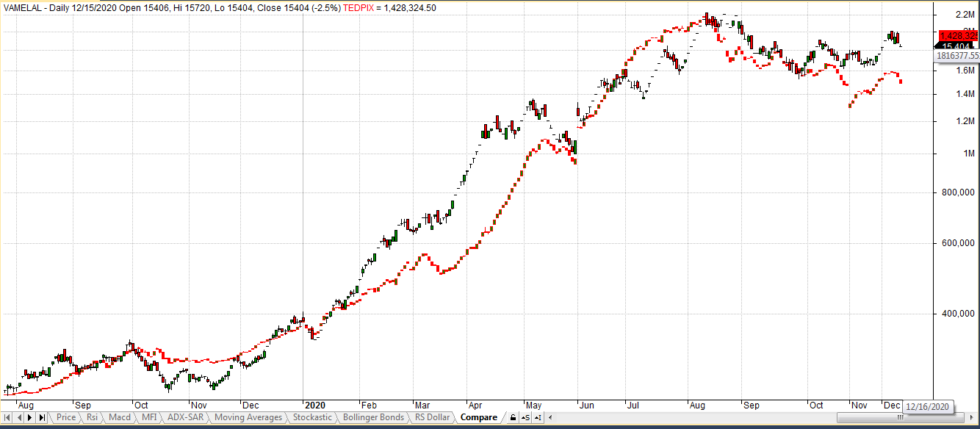The width and height of the screenshot is (980, 429).
Task: Select the Stockastic tab
Action: (x=312, y=418)
